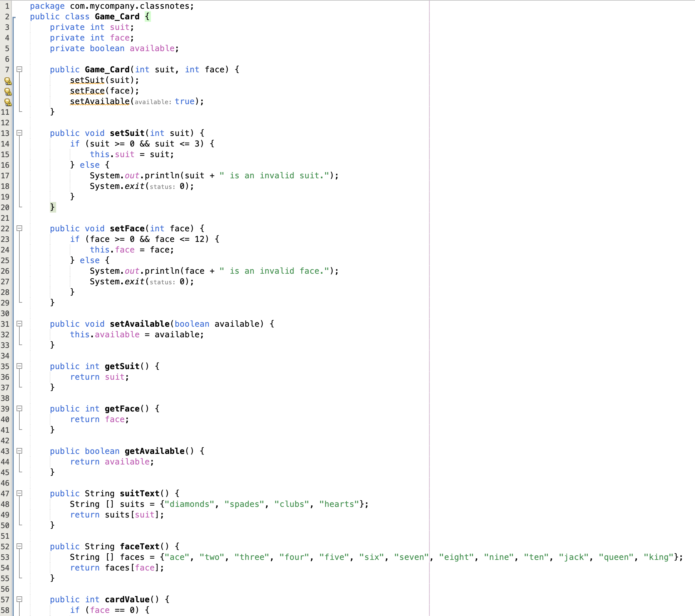Viewport: 695px width, 616px height.
Task: Click line number 17 in the gutter
Action: (x=5, y=176)
